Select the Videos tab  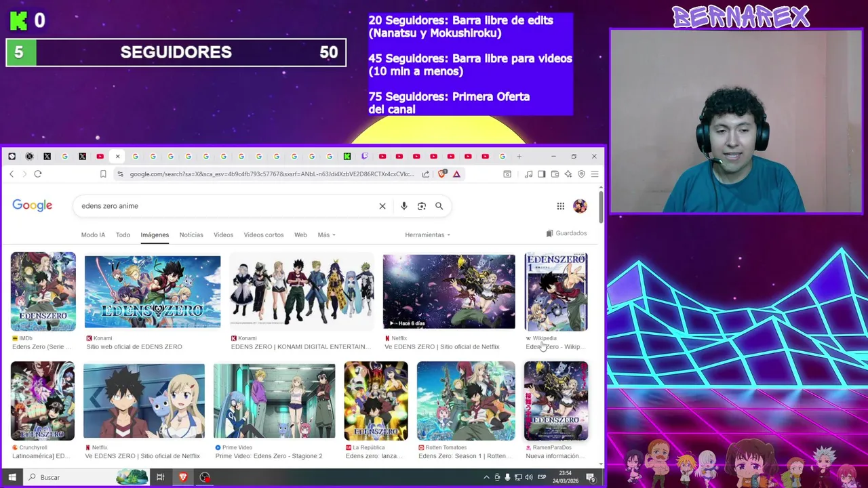[223, 235]
